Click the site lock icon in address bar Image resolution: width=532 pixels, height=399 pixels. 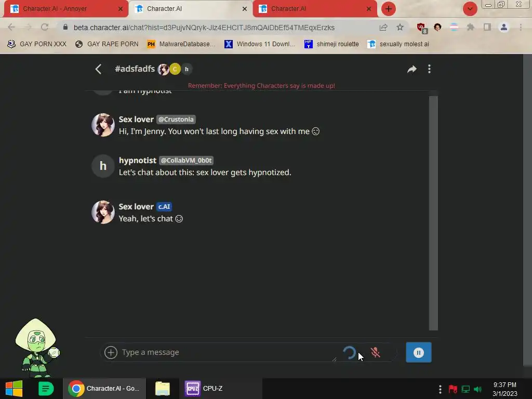[x=65, y=27]
